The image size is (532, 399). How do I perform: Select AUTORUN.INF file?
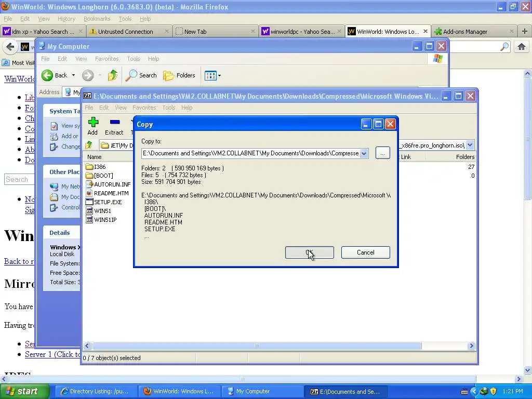click(108, 184)
